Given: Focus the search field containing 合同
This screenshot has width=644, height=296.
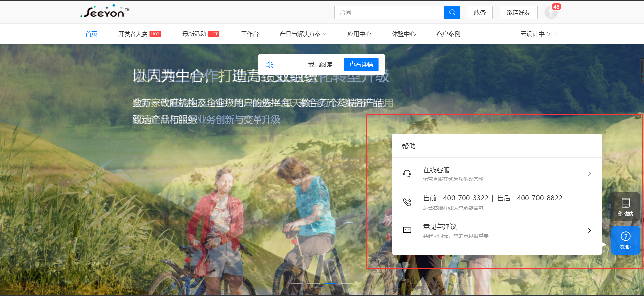Looking at the screenshot, I should pyautogui.click(x=389, y=12).
